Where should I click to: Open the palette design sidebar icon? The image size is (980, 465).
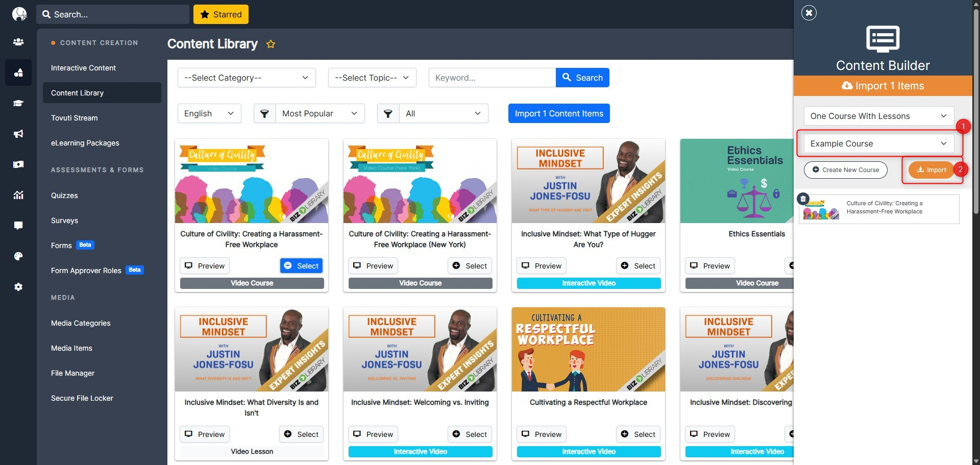click(18, 256)
